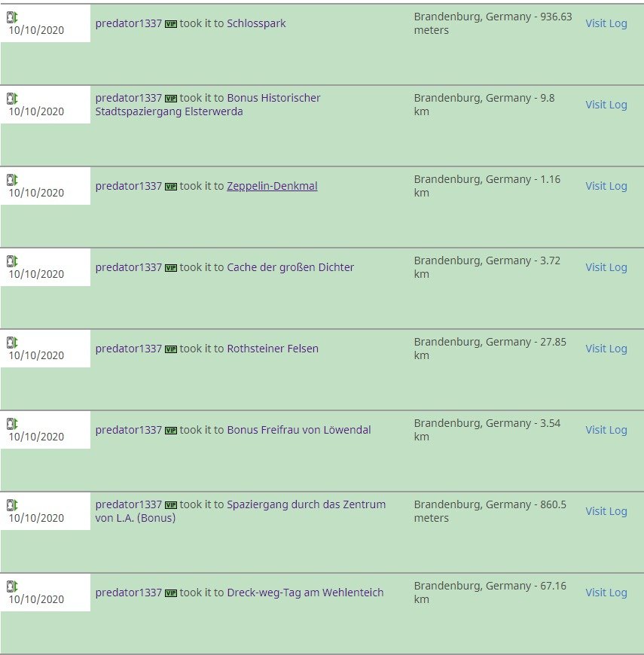Click Visit Log for the Schlosspark entry
This screenshot has width=644, height=655.
pyautogui.click(x=606, y=23)
